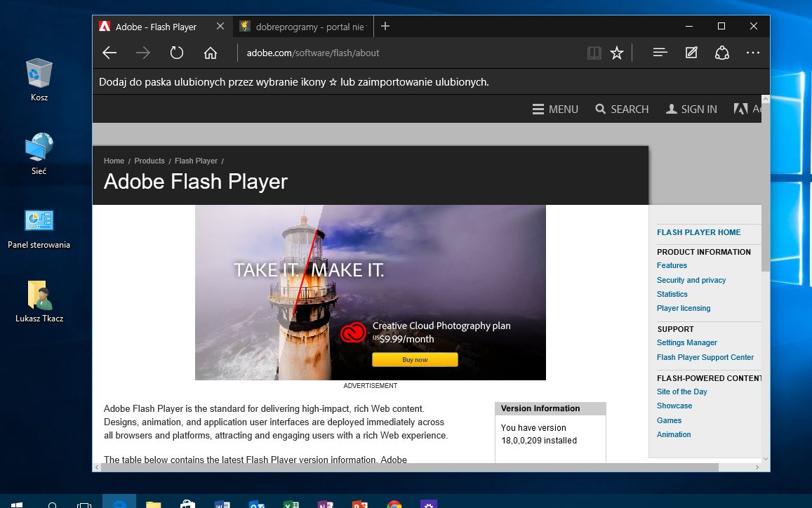Open the Hub three-lines icon
The image size is (812, 508).
[660, 53]
